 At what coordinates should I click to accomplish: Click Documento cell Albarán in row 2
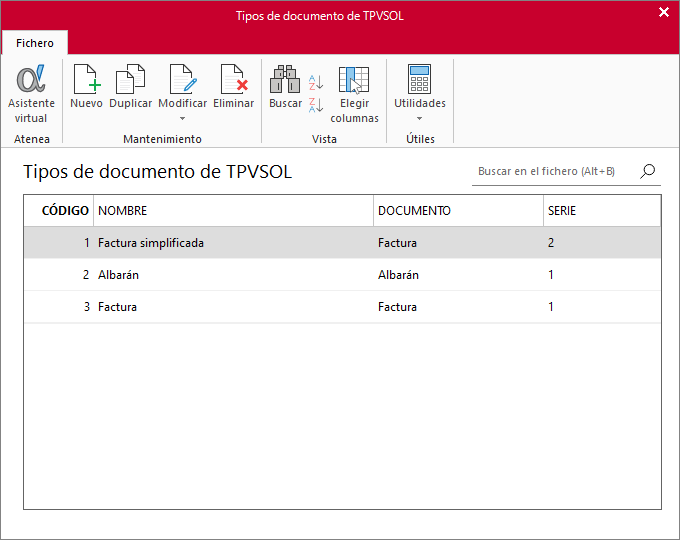398,275
